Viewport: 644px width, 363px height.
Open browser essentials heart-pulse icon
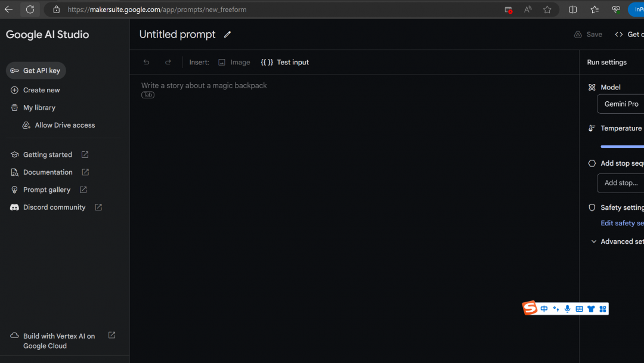tap(615, 10)
